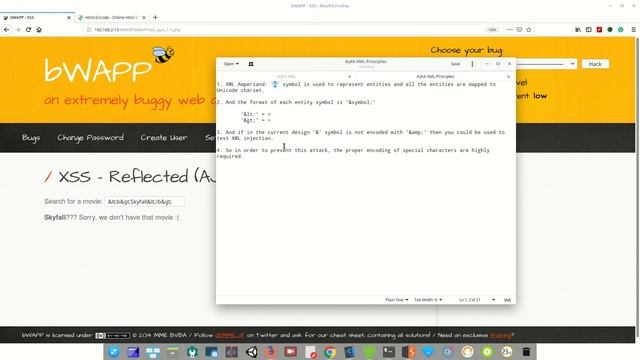Image resolution: width=640 pixels, height=360 pixels.
Task: Open the Firefox page actions ellipsis
Action: coord(510,29)
